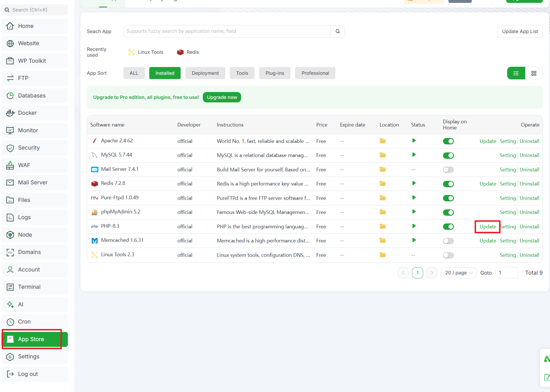Image resolution: width=550 pixels, height=392 pixels.
Task: Click Uninstall for Linux Tools 2.3
Action: click(530, 255)
